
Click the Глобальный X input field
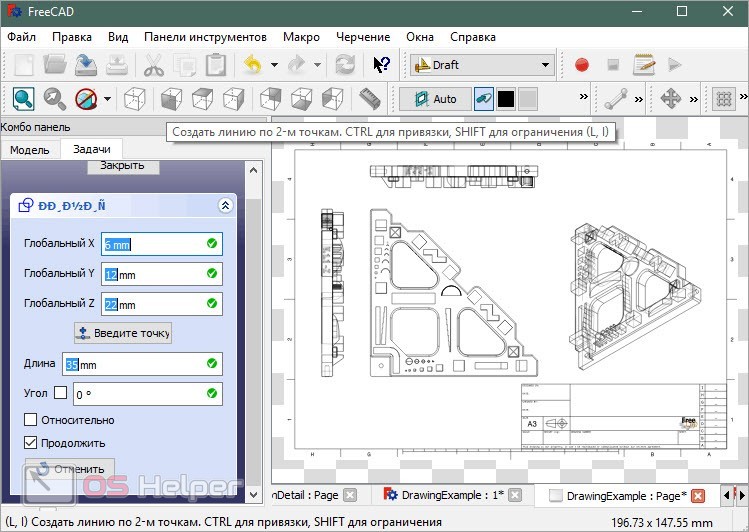pos(162,244)
